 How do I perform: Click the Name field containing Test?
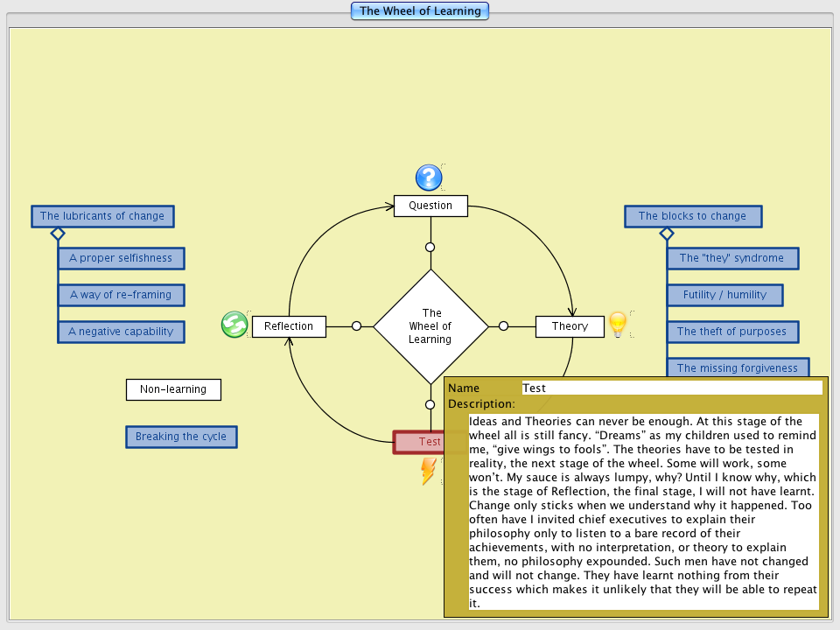tap(671, 388)
